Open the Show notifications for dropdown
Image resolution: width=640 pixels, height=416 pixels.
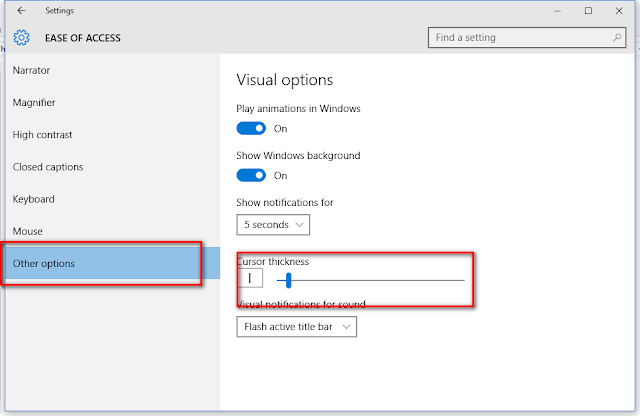(273, 223)
